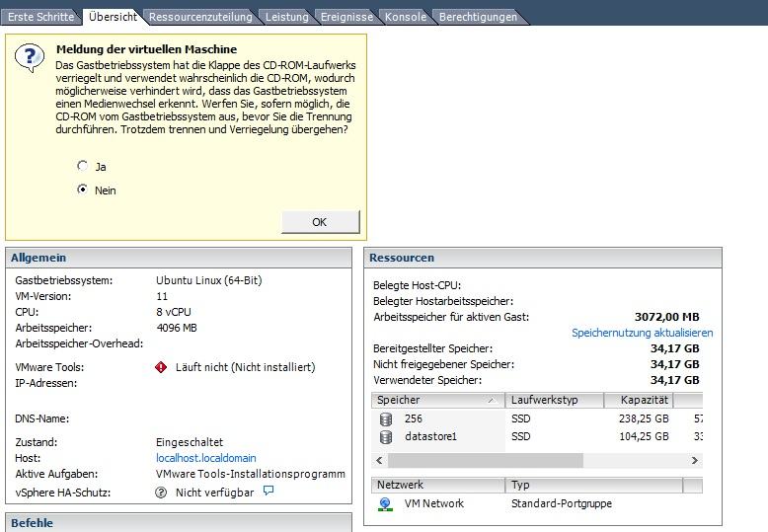Click Speichernutzung aktualisieren link
This screenshot has height=532, width=768.
coord(642,333)
